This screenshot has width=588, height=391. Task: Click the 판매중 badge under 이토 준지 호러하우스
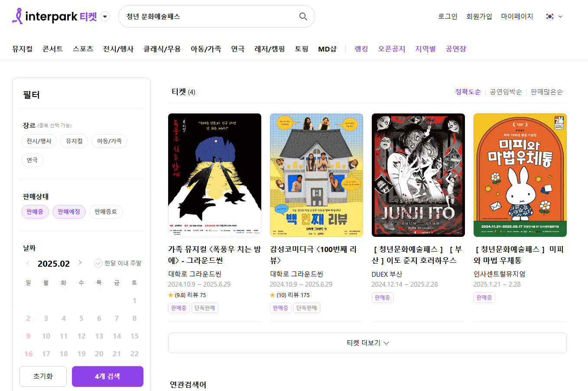click(382, 297)
